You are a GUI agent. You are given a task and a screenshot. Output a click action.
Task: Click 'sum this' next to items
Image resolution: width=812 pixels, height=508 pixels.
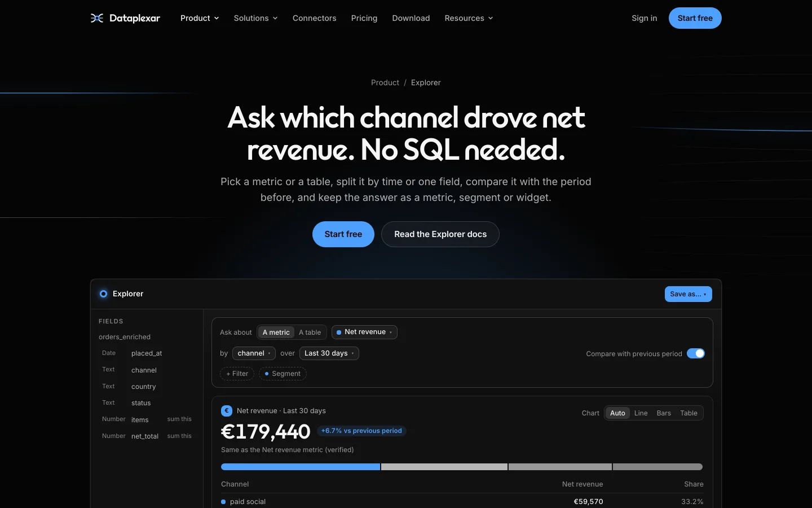coord(179,419)
